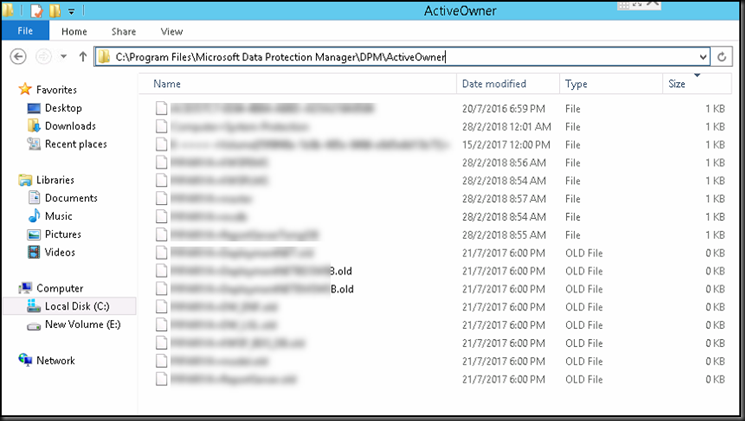Open the Documents library
The width and height of the screenshot is (745, 421).
[x=71, y=198]
